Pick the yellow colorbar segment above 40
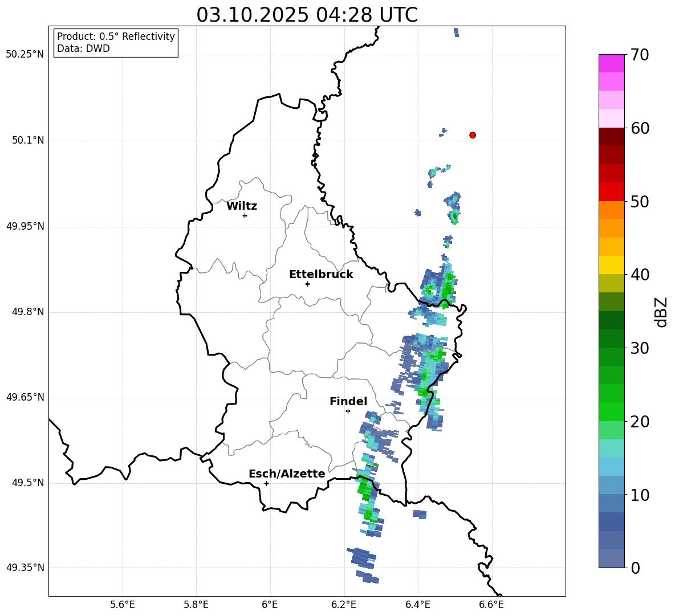Viewport: 675px width, 616px height. [x=611, y=265]
